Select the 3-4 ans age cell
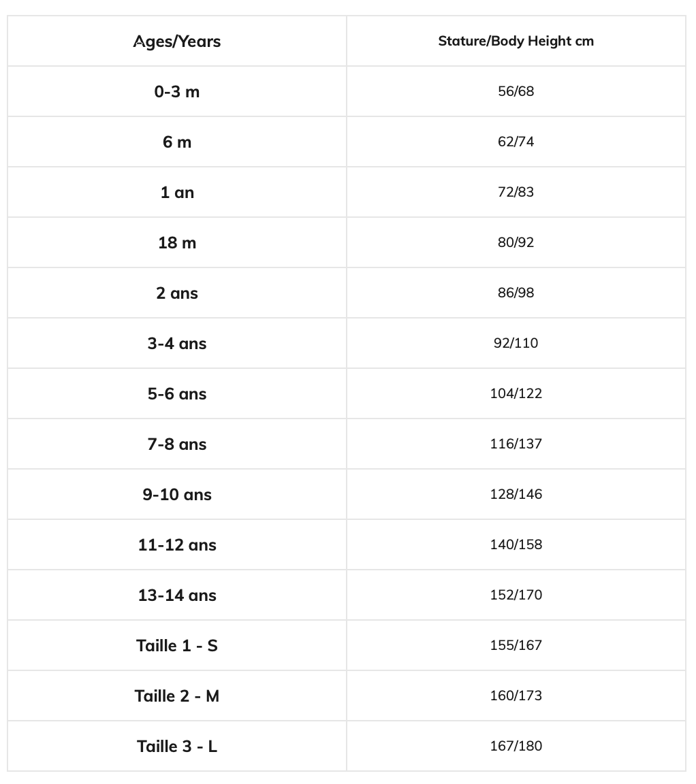Viewport: 696px width, 784px height. click(177, 344)
